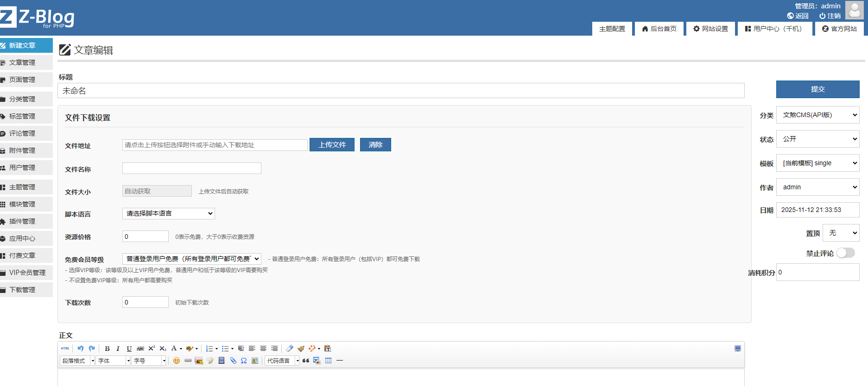Switch editor to HTML source mode

pos(65,349)
